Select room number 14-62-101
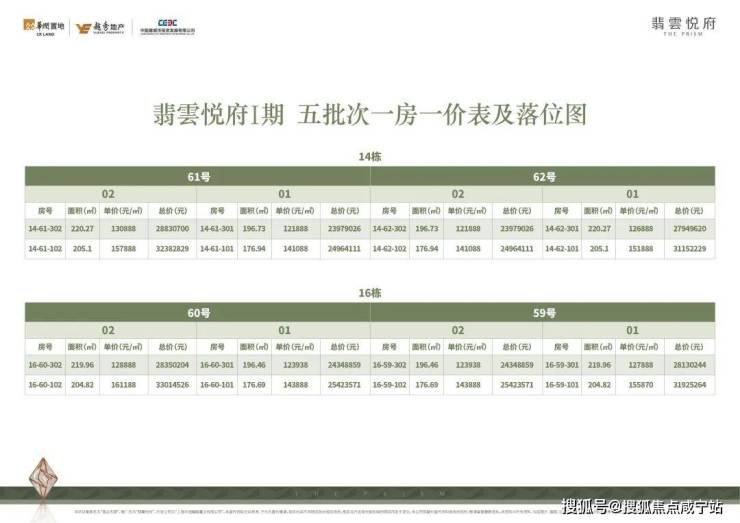This screenshot has width=740, height=523. (562, 248)
